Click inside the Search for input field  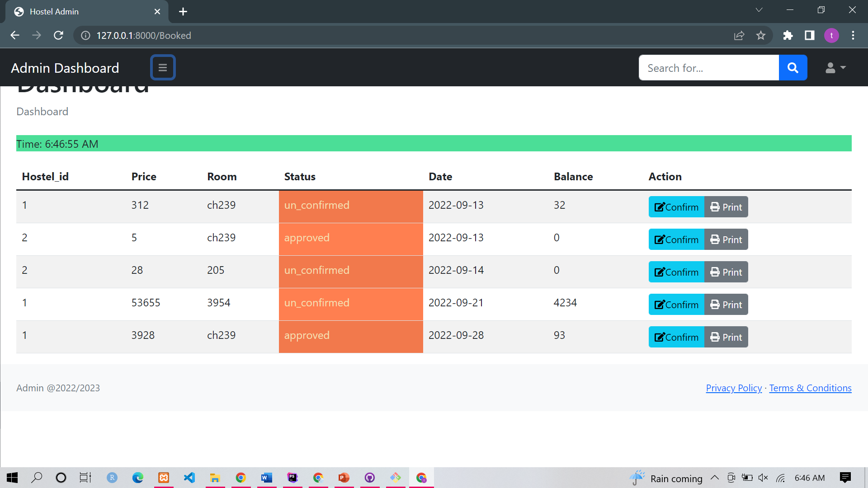[x=708, y=68]
